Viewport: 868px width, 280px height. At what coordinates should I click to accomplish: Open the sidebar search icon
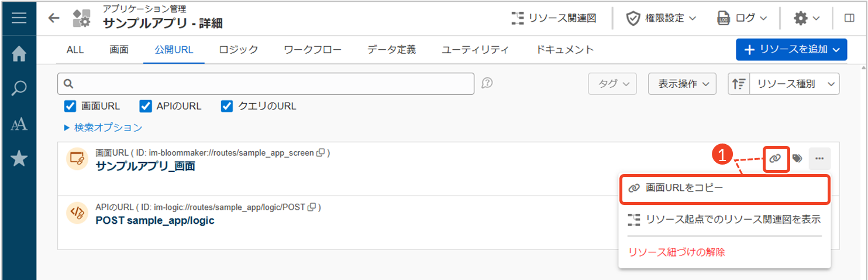coord(19,88)
